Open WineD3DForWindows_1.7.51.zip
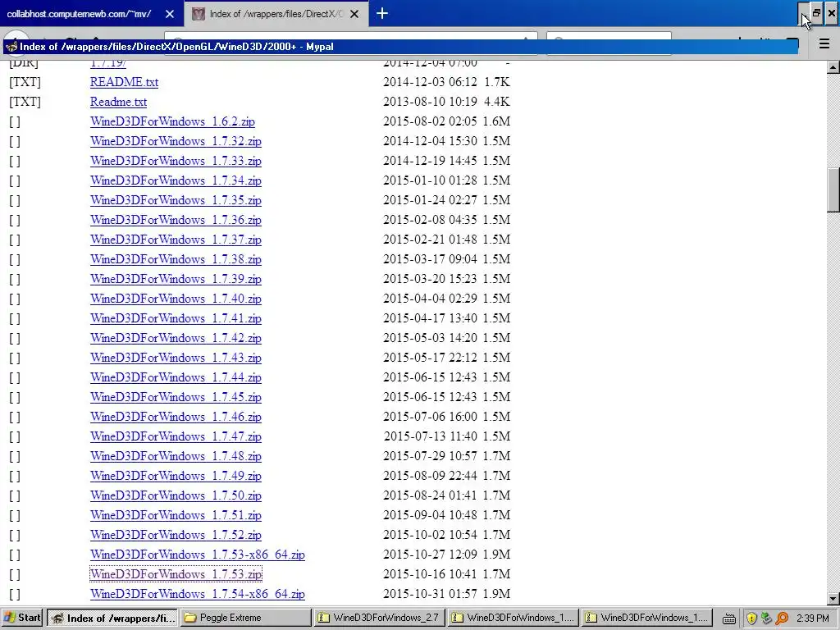Viewport: 840px width, 630px height. click(176, 515)
